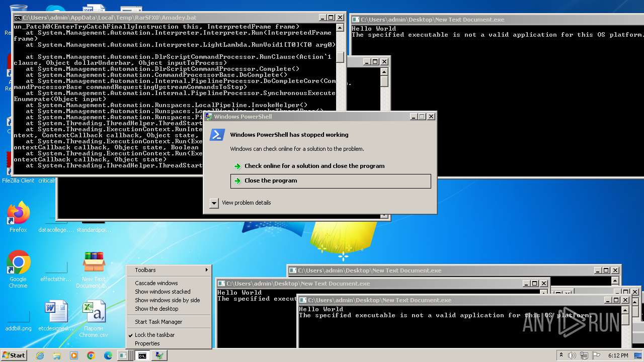Select the taskbar item right of command prompt
The height and width of the screenshot is (362, 644).
tap(159, 355)
